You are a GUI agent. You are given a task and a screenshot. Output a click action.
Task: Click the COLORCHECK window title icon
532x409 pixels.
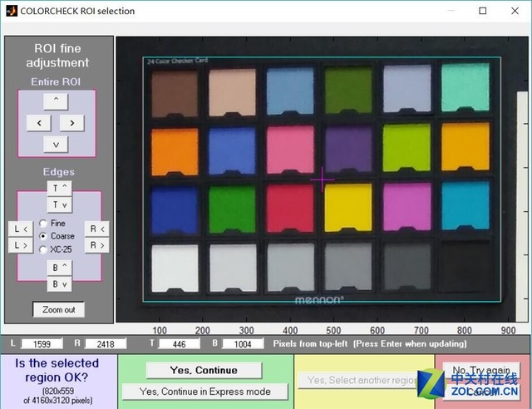point(11,11)
